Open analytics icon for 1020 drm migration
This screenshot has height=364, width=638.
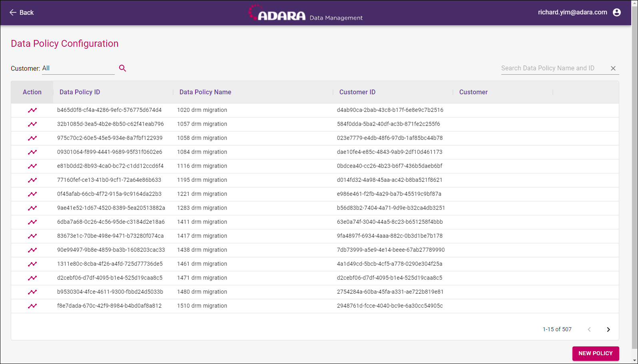pos(32,110)
